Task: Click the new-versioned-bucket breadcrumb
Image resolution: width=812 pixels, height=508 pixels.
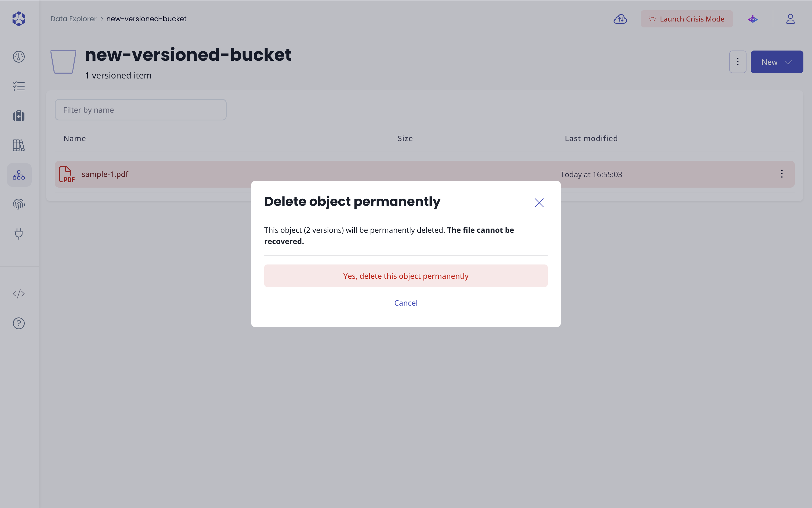Action: [x=146, y=19]
